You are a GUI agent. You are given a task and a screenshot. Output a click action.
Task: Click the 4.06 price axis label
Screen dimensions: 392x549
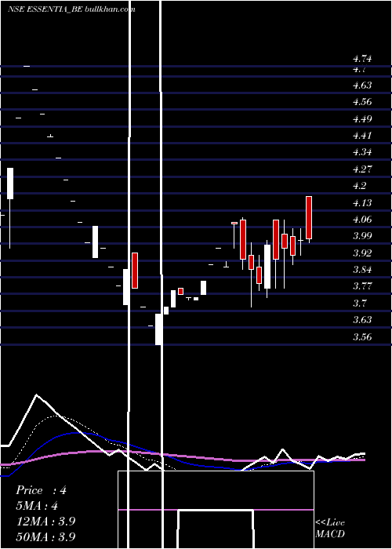(362, 220)
